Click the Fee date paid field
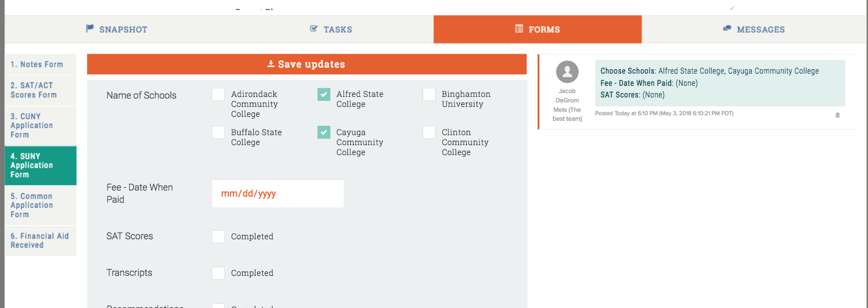This screenshot has height=308, width=868. coord(278,194)
